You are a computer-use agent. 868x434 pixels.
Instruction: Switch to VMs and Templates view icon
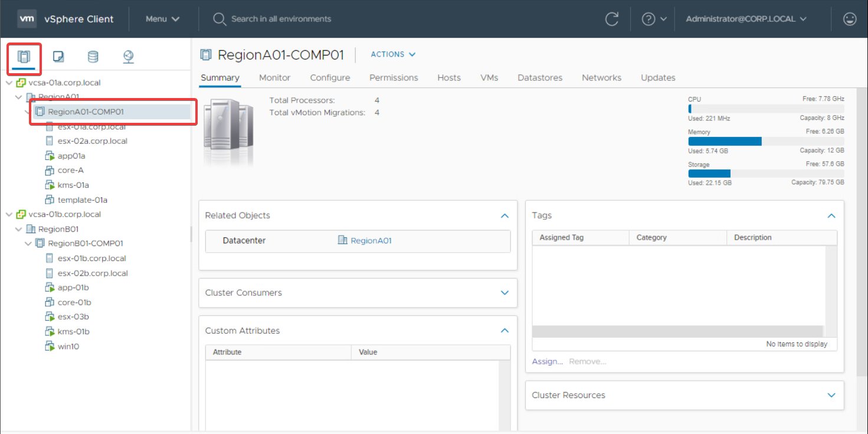coord(58,57)
